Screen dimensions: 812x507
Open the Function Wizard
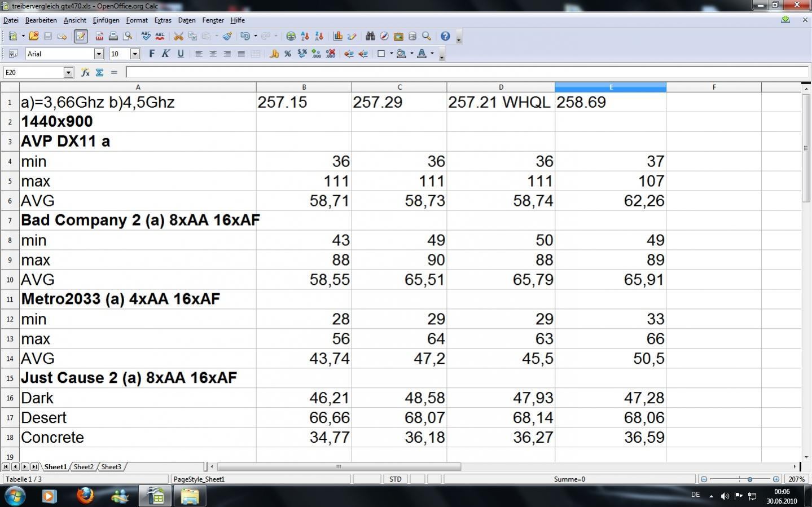pyautogui.click(x=85, y=72)
